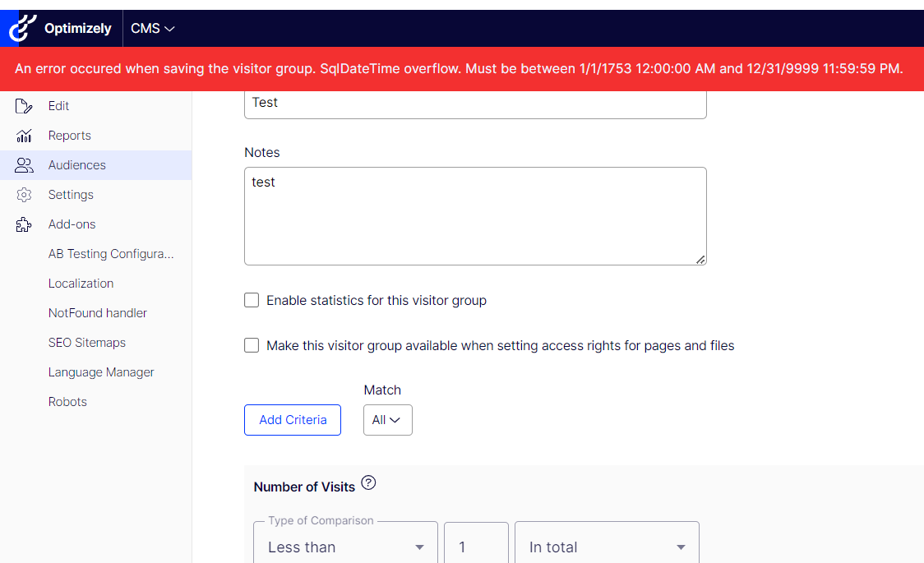Screen dimensions: 924x563
Task: Click the Add Criteria button
Action: [293, 420]
